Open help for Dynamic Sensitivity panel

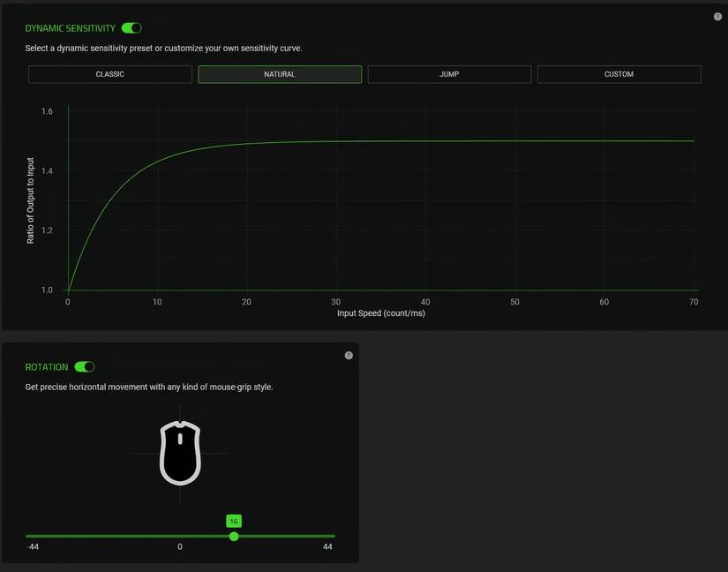click(x=717, y=17)
